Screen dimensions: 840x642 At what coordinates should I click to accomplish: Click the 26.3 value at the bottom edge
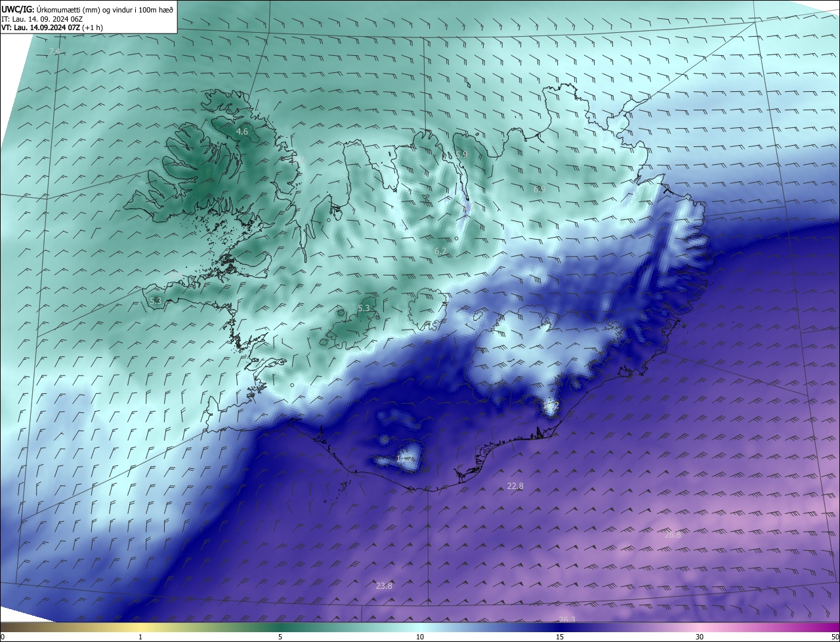click(567, 619)
